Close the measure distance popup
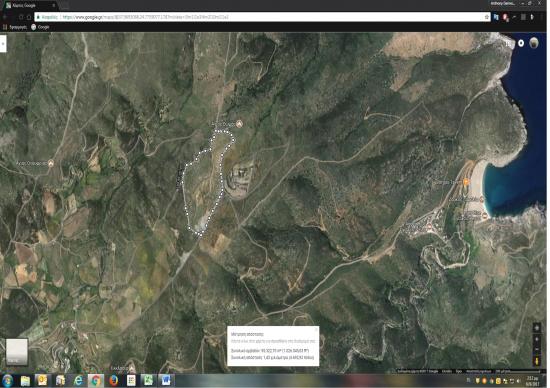The image size is (550, 388). [316, 329]
